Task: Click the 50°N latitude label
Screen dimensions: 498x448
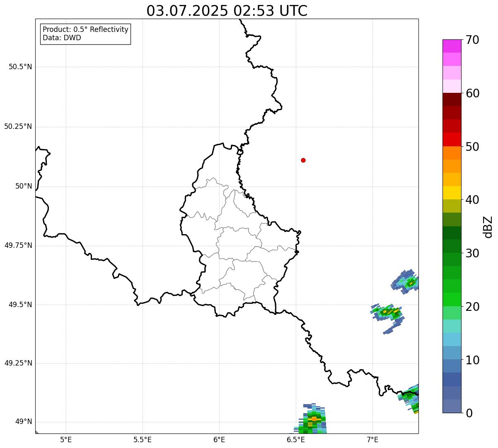Action: click(x=24, y=186)
